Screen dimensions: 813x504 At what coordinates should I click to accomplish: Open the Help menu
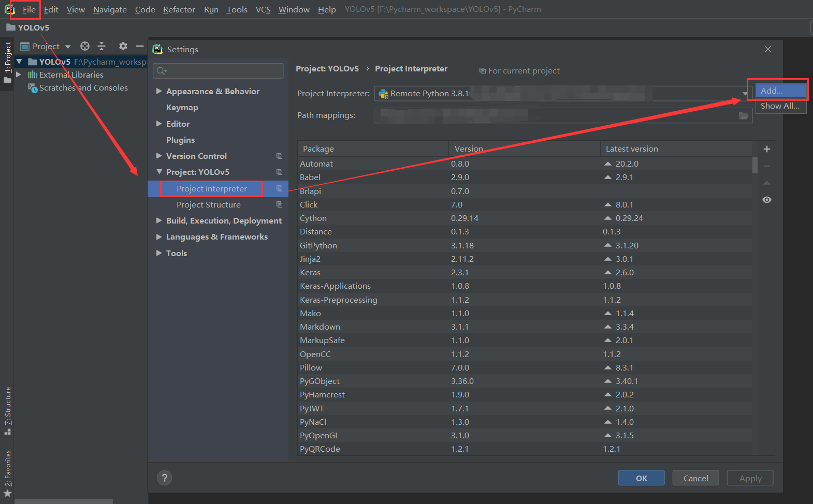[327, 9]
